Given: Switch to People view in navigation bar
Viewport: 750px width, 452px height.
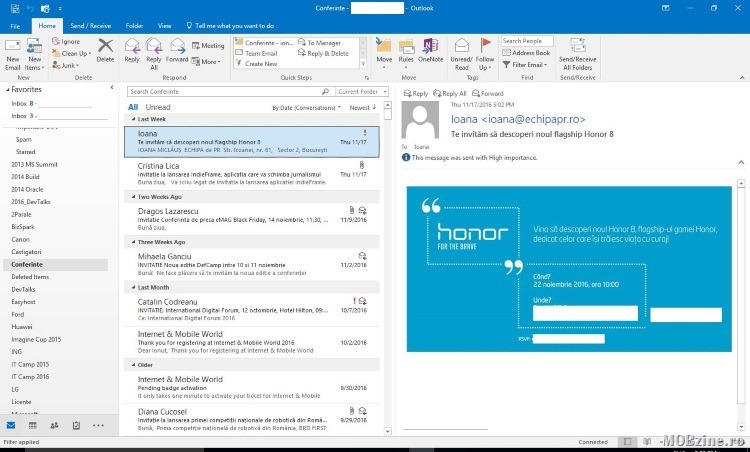Looking at the screenshot, I should pyautogui.click(x=55, y=425).
